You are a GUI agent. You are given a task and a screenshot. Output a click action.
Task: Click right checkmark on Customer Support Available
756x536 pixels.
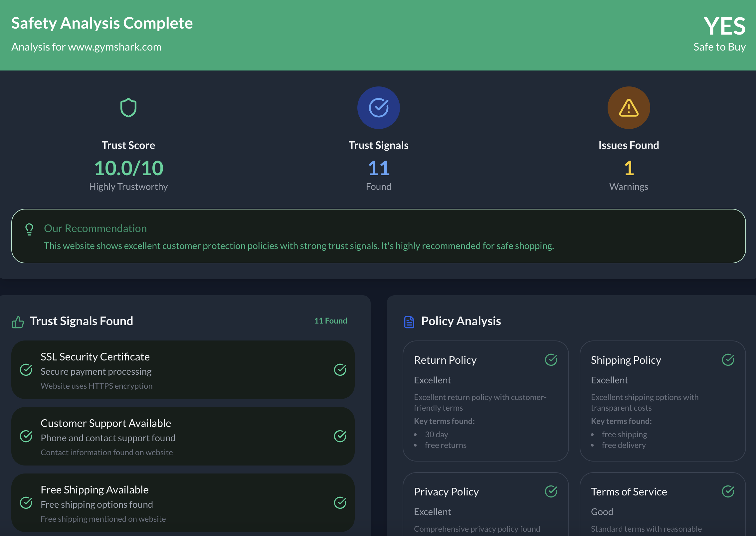pyautogui.click(x=340, y=436)
